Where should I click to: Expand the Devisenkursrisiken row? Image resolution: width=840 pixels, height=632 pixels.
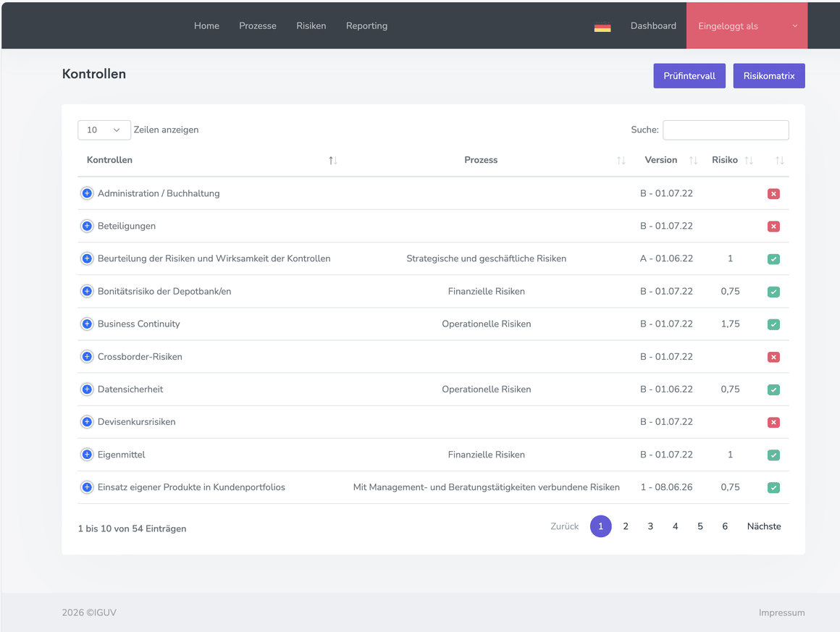coord(87,422)
